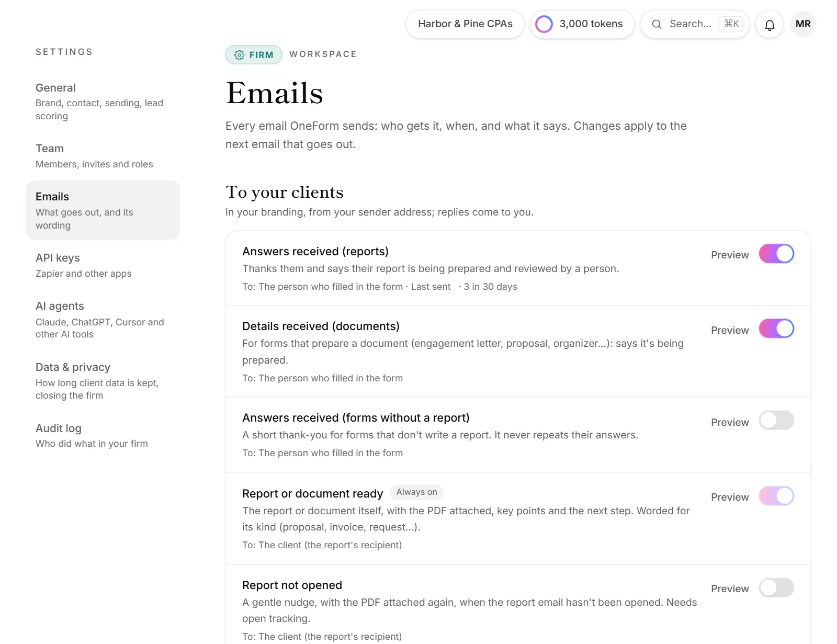The image size is (837, 644).
Task: Click the token balance ring icon
Action: (544, 24)
